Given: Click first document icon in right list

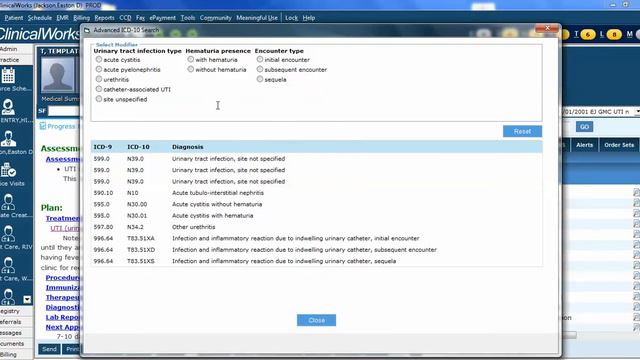Looking at the screenshot, I should 637,192.
